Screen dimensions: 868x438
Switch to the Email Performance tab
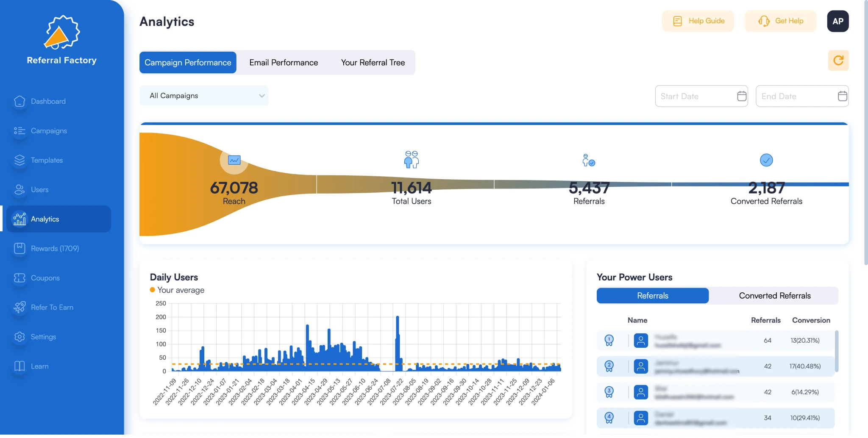[283, 62]
